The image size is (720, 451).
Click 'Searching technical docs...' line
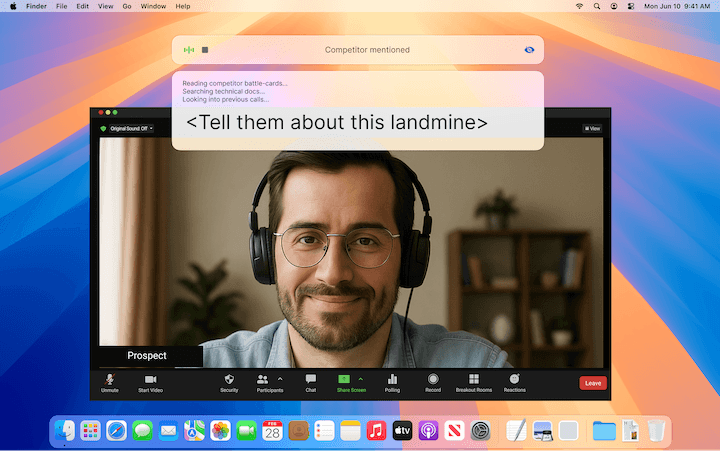223,91
